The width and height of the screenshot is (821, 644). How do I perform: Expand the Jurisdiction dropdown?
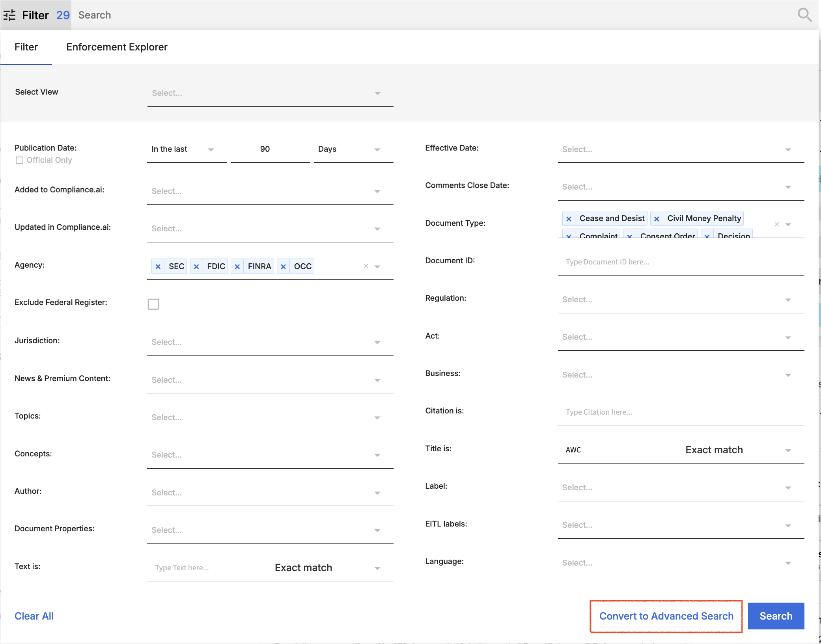[x=270, y=342]
